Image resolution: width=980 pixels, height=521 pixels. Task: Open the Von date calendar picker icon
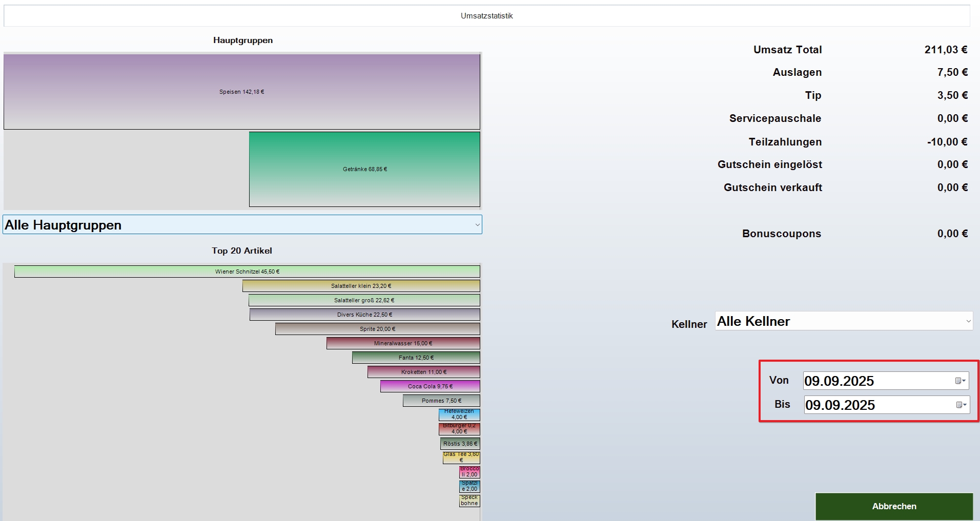pos(960,381)
